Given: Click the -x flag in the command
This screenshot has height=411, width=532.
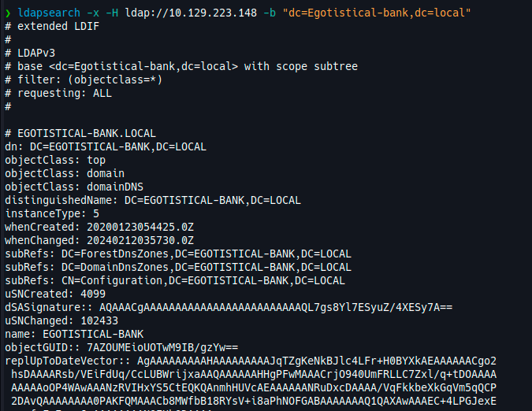Looking at the screenshot, I should click(x=93, y=13).
